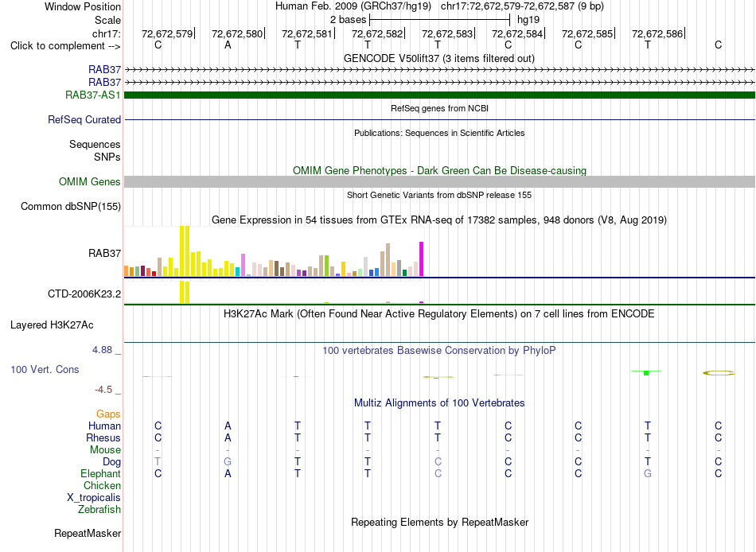Click the Scale label in the ruler
Screen dimensions: 756x552
click(x=107, y=20)
